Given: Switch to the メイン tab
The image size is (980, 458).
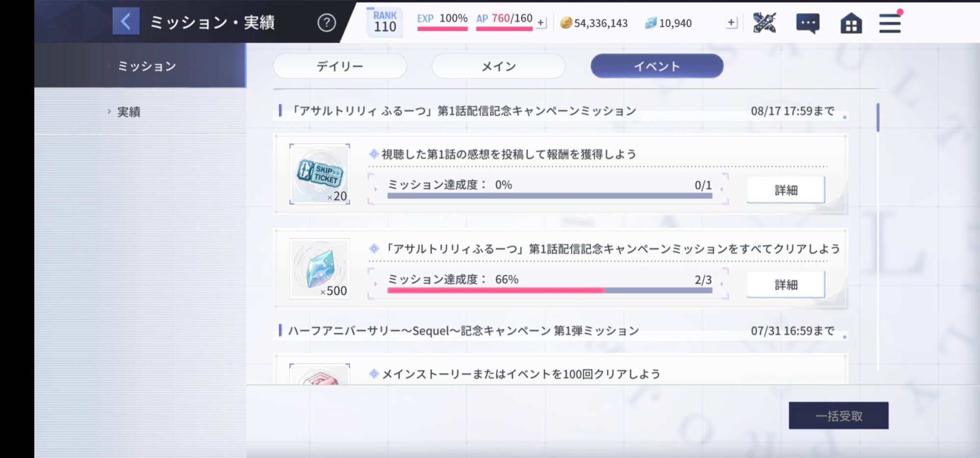Looking at the screenshot, I should 498,66.
